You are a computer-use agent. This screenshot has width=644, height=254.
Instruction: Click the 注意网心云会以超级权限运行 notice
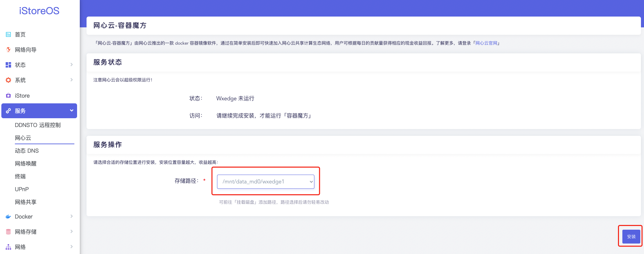(123, 80)
